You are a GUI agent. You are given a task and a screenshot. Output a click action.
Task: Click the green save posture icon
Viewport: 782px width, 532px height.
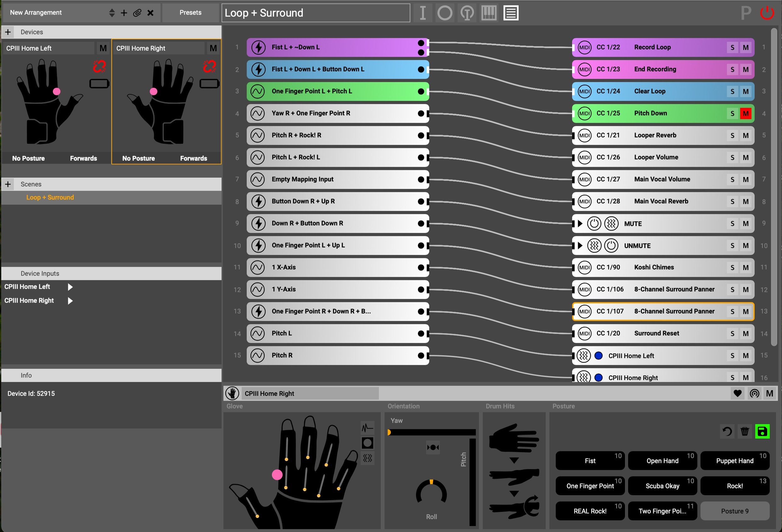pos(762,431)
